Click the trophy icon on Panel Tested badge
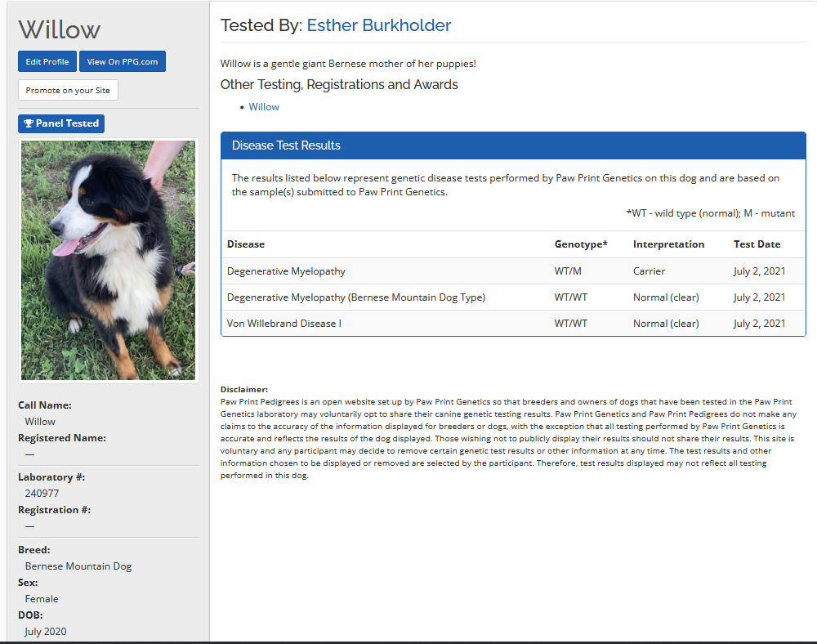The height and width of the screenshot is (644, 817). pyautogui.click(x=29, y=123)
